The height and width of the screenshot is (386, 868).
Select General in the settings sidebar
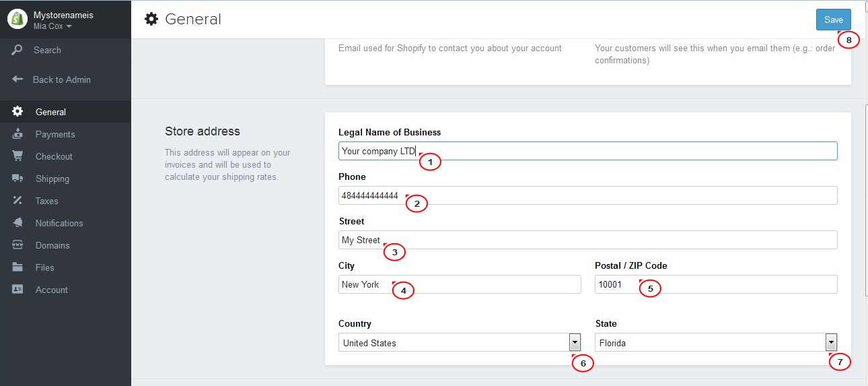coord(65,112)
